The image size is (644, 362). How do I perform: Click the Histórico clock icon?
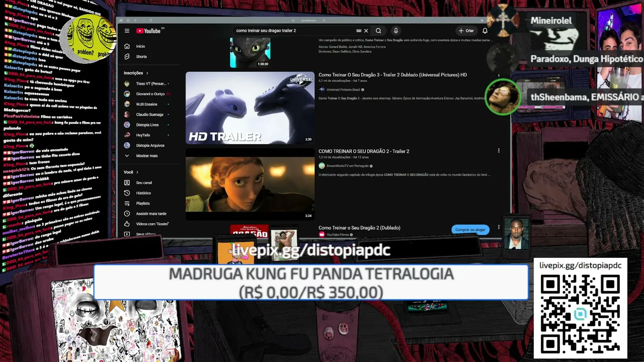coord(127,193)
